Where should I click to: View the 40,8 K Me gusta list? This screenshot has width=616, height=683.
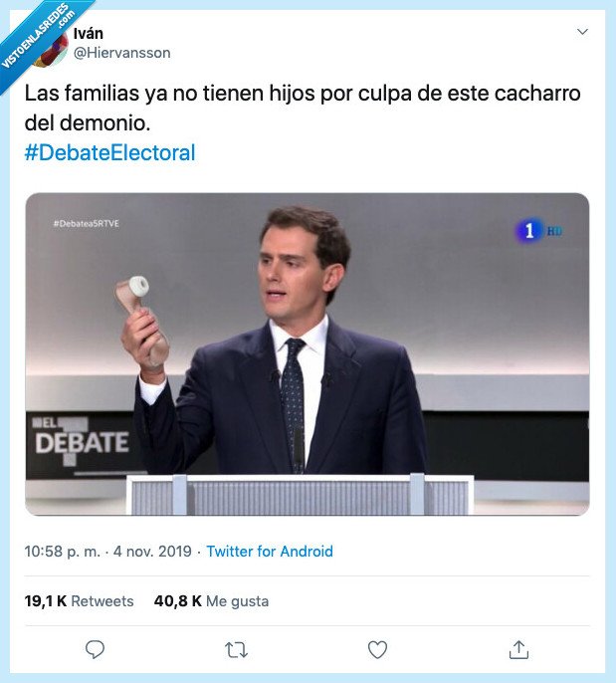211,601
